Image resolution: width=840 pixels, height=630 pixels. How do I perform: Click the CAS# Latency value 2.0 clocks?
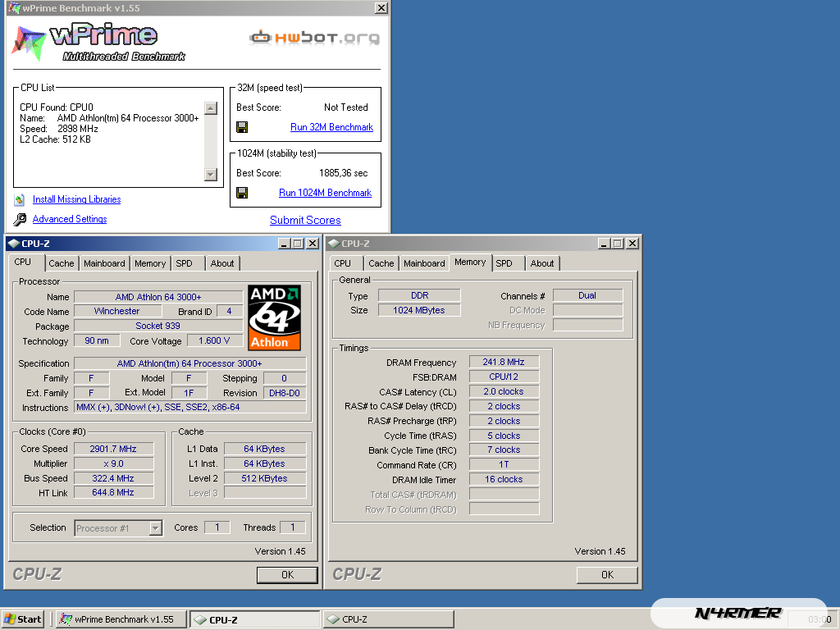coord(504,391)
